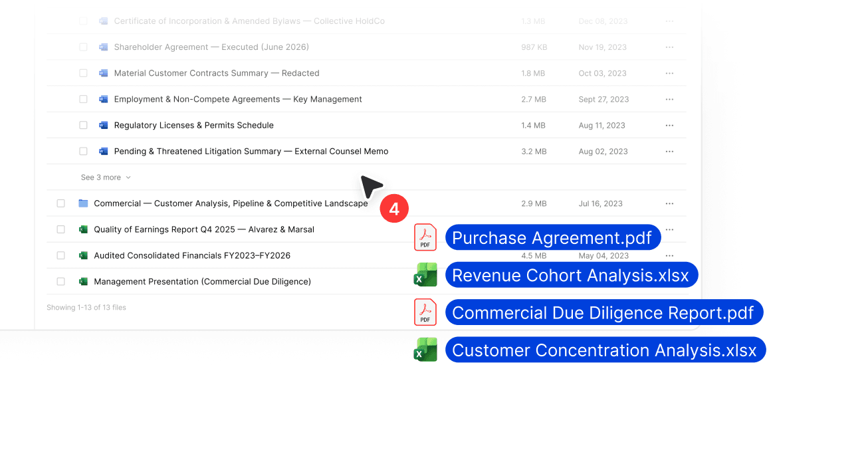Image resolution: width=868 pixels, height=452 pixels.
Task: Check the Quality of Earnings Report checkbox
Action: tap(60, 229)
